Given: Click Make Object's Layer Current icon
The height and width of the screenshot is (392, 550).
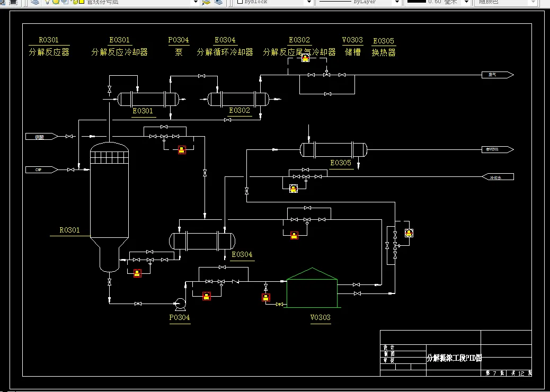Looking at the screenshot, I should click(206, 2).
